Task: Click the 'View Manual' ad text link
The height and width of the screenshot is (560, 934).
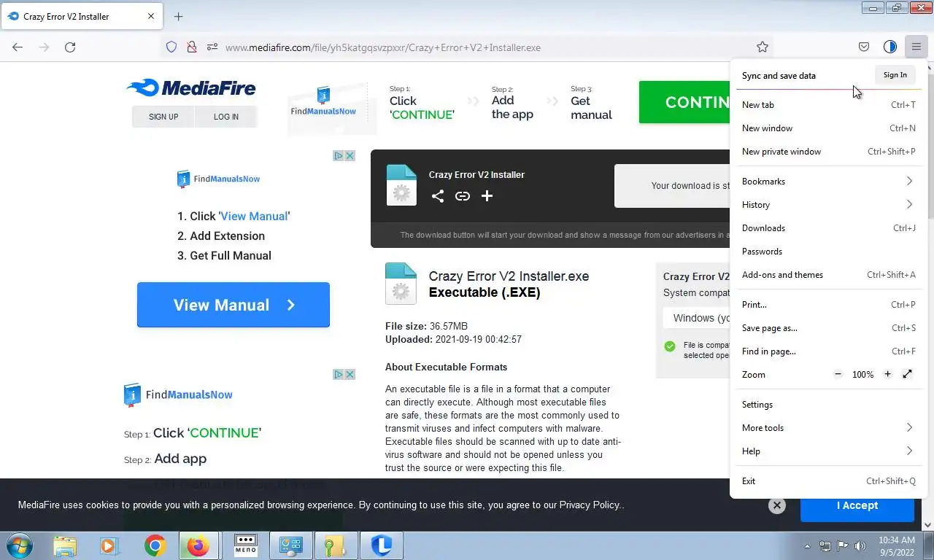Action: pyautogui.click(x=254, y=216)
